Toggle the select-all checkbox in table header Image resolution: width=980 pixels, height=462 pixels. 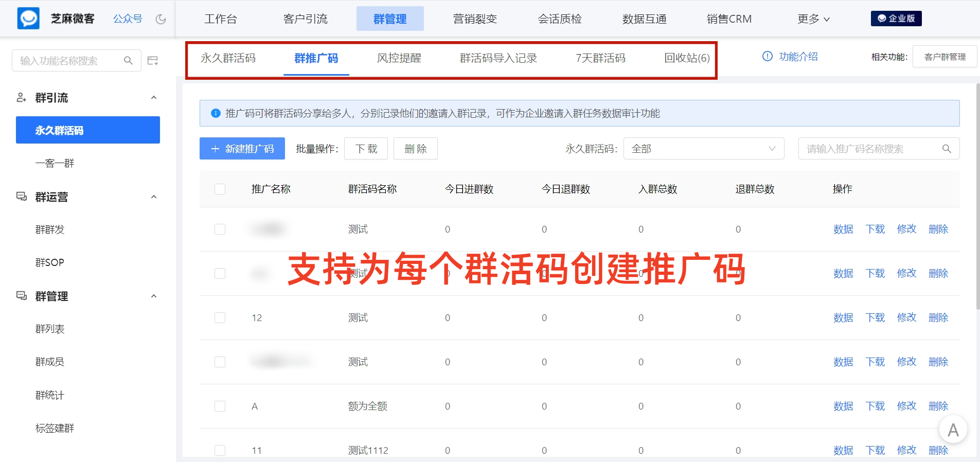220,189
